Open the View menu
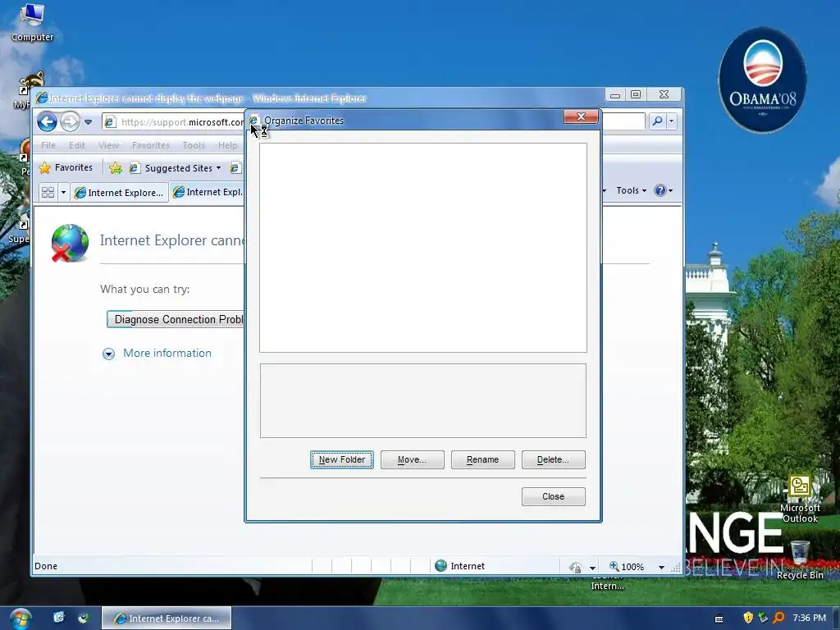The image size is (840, 630). [x=109, y=145]
